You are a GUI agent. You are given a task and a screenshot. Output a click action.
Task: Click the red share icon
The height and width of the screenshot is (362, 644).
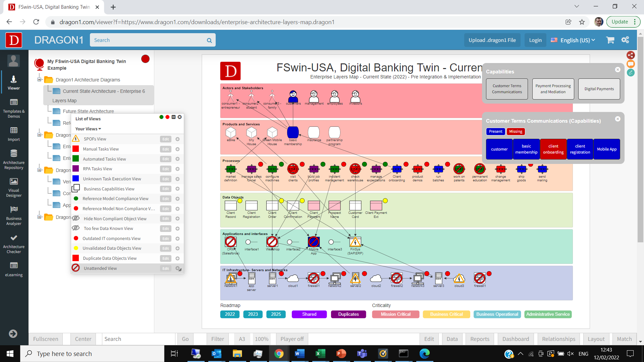(631, 55)
